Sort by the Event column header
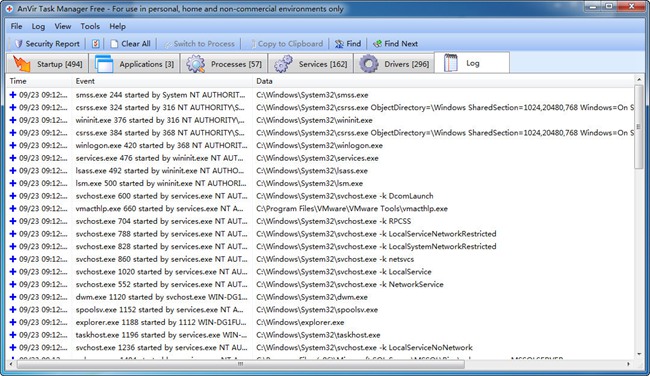 (x=162, y=81)
